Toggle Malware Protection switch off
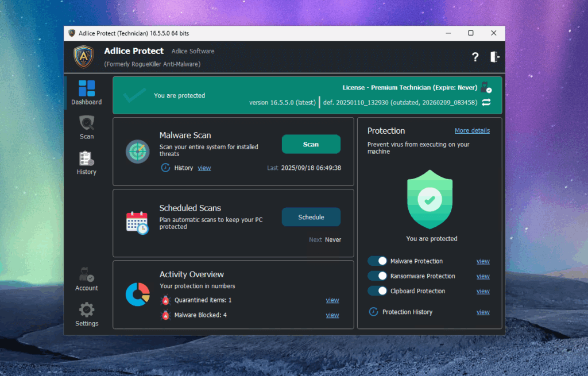The height and width of the screenshot is (376, 588). click(377, 261)
